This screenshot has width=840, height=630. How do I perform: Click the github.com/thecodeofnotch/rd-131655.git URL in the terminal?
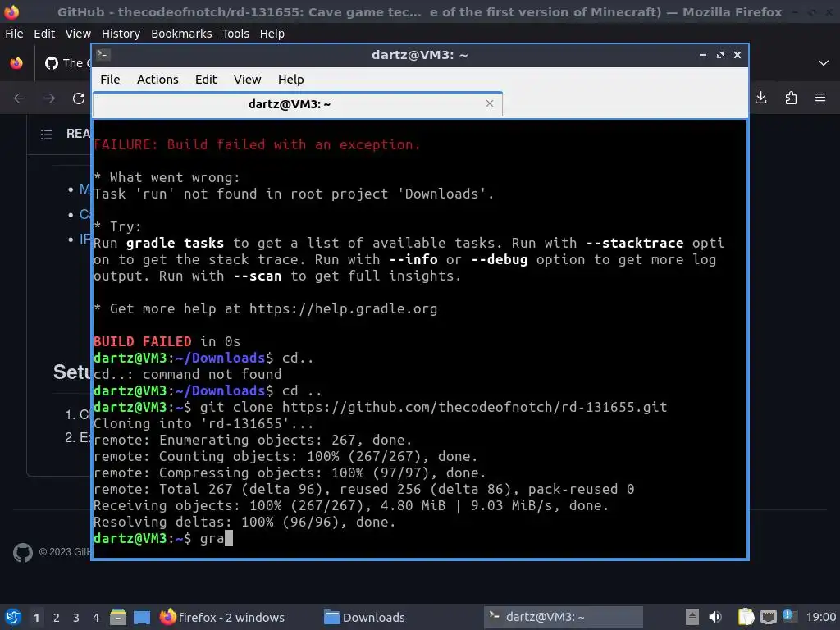(x=475, y=407)
